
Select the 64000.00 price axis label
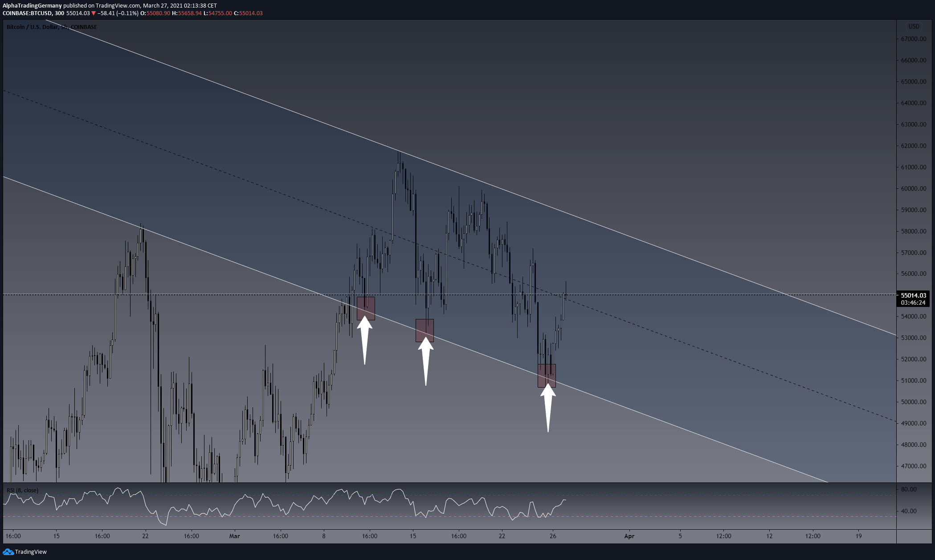click(x=914, y=103)
